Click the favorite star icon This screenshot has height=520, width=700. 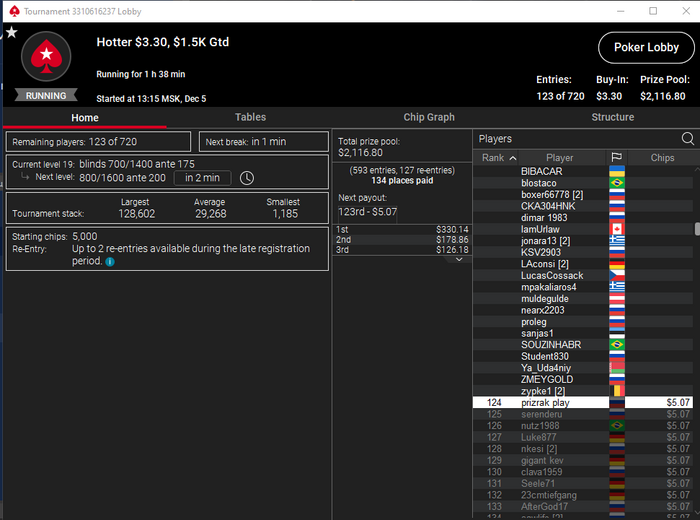pyautogui.click(x=12, y=32)
